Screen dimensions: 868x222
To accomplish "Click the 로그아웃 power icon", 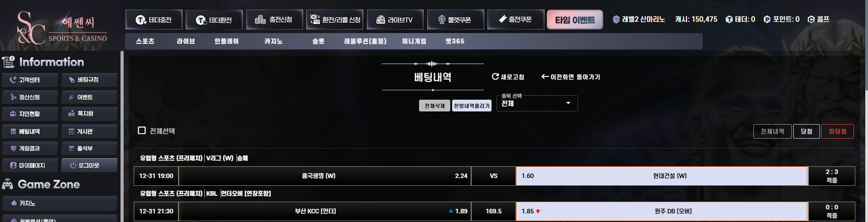I will pos(73,165).
